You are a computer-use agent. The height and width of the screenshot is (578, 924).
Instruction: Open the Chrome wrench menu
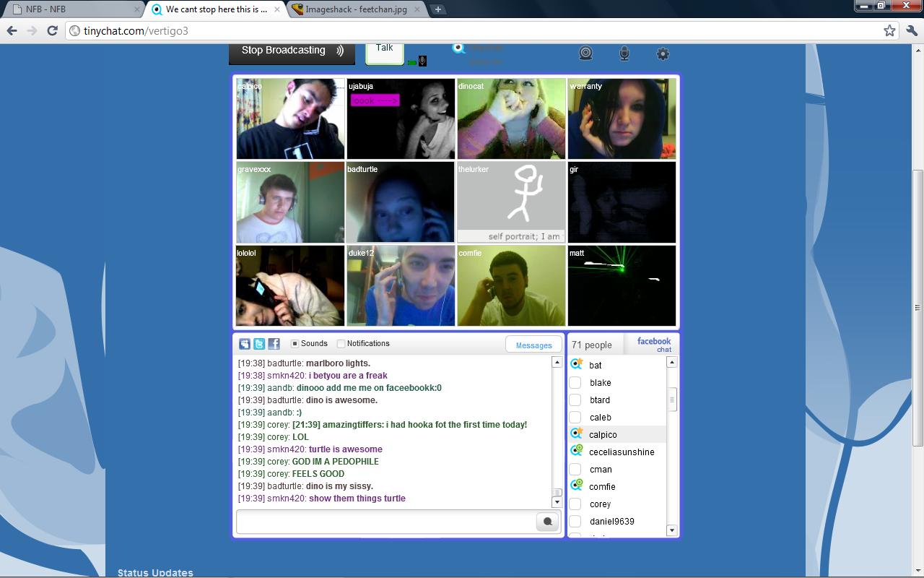pos(911,30)
